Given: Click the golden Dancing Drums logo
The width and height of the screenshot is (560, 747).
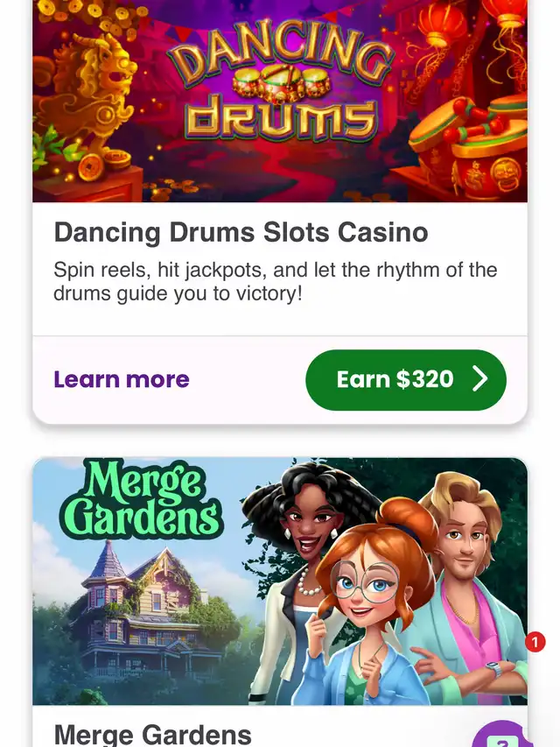Looking at the screenshot, I should tap(281, 81).
